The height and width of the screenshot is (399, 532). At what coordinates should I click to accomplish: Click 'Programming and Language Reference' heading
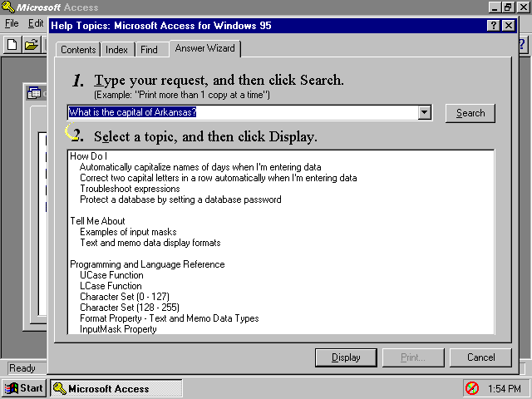[x=147, y=264]
